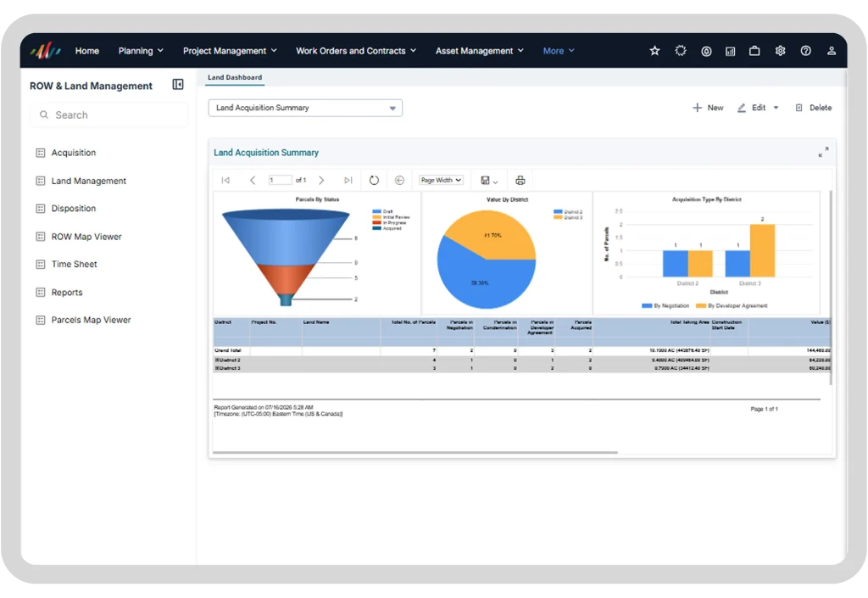
Task: Open the user profile icon
Action: [x=831, y=51]
